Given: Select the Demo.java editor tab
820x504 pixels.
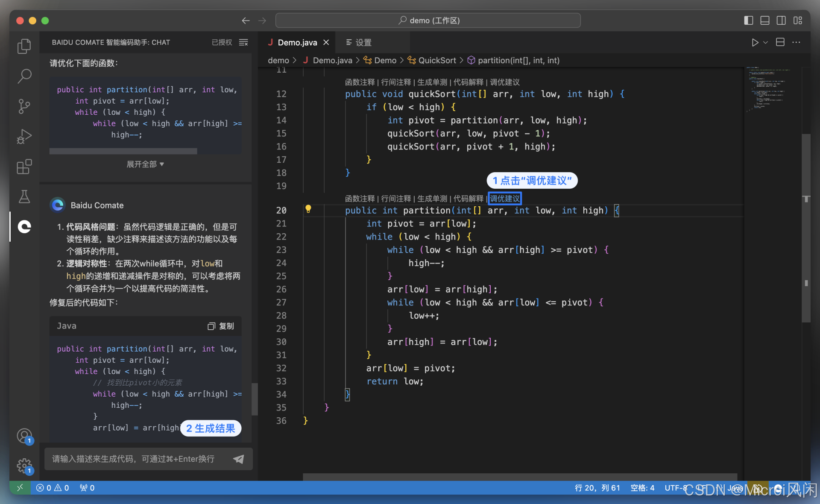Looking at the screenshot, I should [x=297, y=42].
